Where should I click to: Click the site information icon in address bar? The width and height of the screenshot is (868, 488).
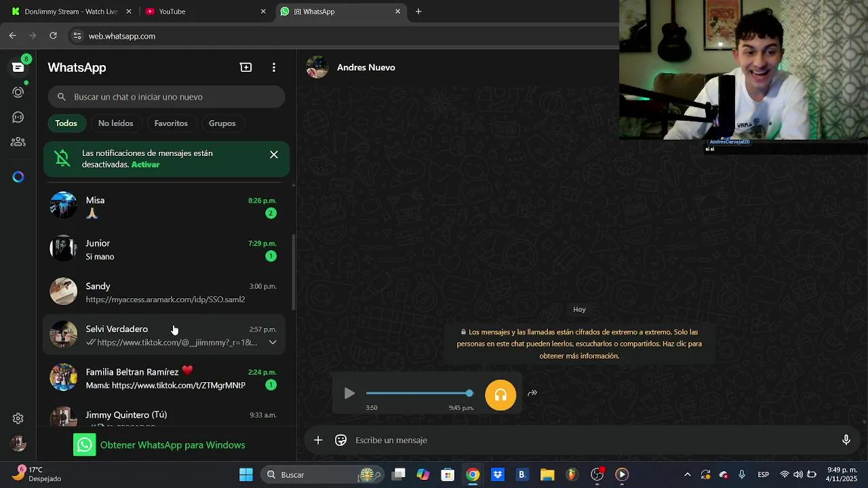[77, 36]
